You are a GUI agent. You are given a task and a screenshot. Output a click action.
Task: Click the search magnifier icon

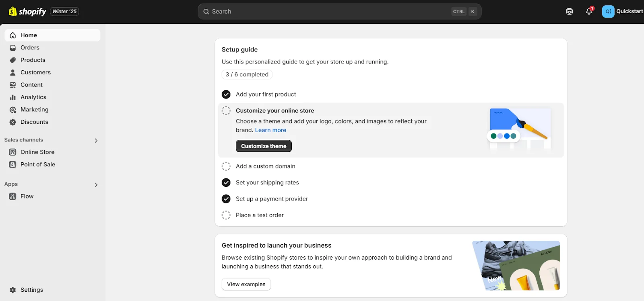pyautogui.click(x=206, y=12)
